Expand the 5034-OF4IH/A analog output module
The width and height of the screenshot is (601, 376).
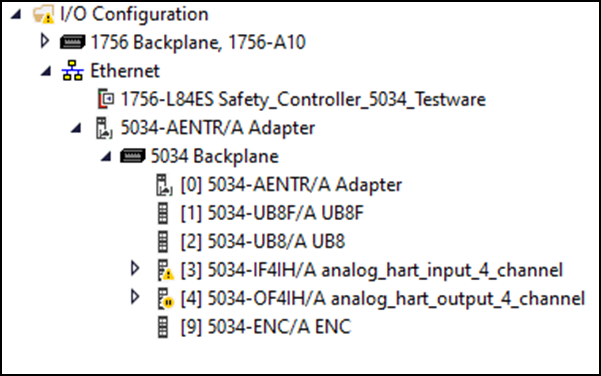(x=135, y=297)
